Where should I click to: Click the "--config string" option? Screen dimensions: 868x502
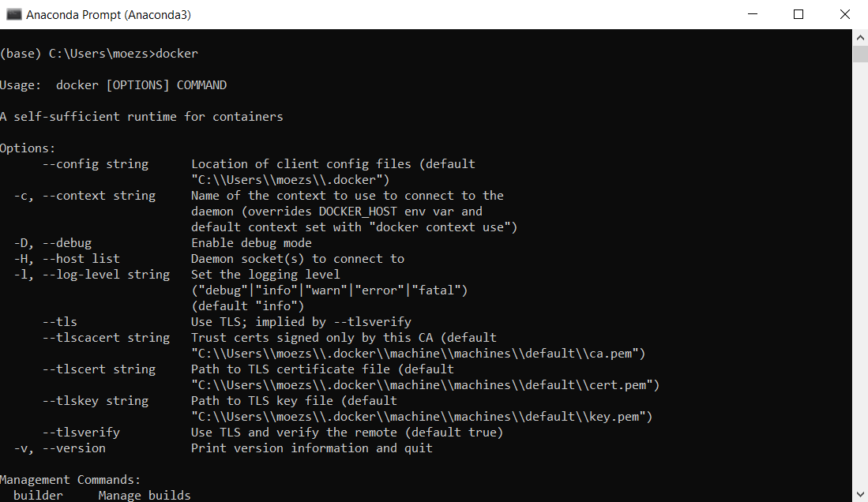tap(96, 164)
